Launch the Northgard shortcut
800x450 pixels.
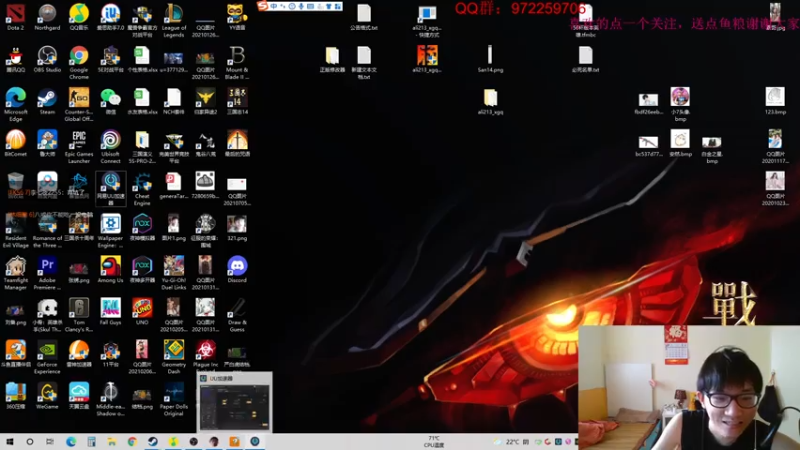[x=47, y=17]
